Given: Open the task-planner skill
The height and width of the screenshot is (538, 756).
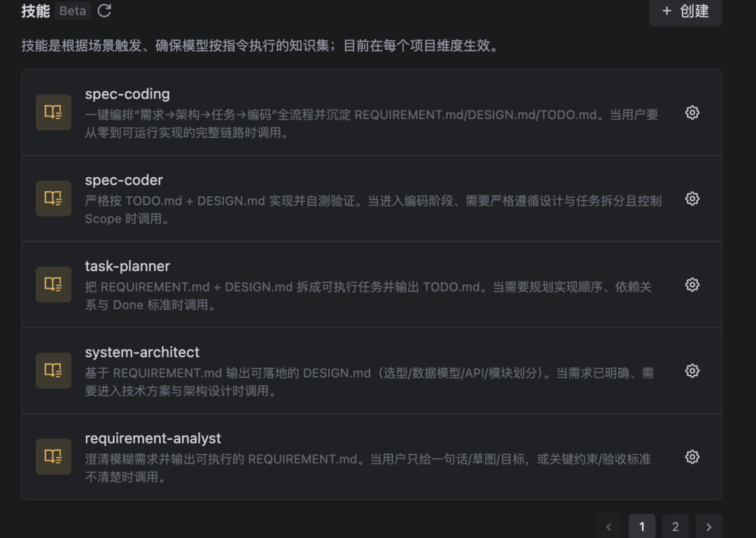Looking at the screenshot, I should point(127,266).
